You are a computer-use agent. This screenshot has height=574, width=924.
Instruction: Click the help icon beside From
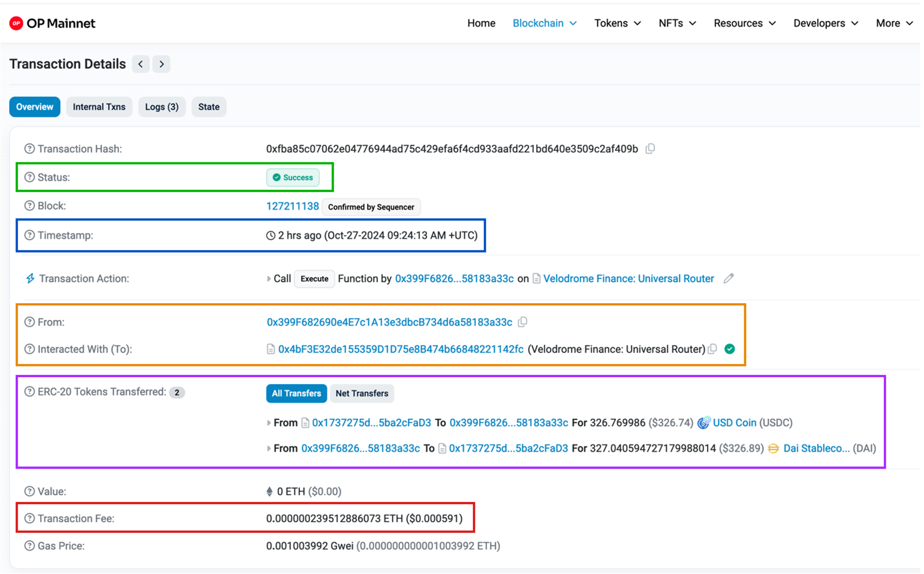coord(30,322)
